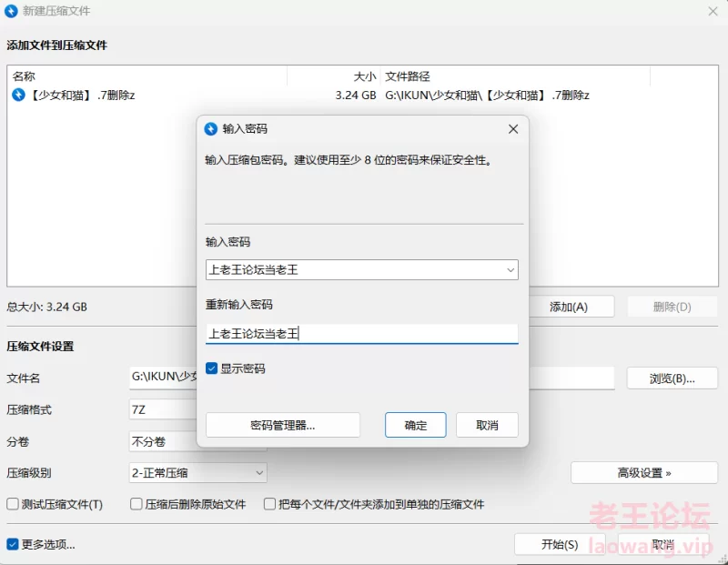This screenshot has width=728, height=565.
Task: Click the 文件名 path field
Action: coord(164,377)
